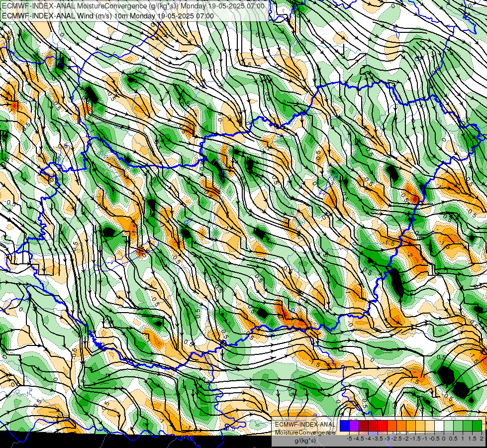The width and height of the screenshot is (487, 448).
Task: Click the Wind 10m title line
Action: click(x=108, y=15)
